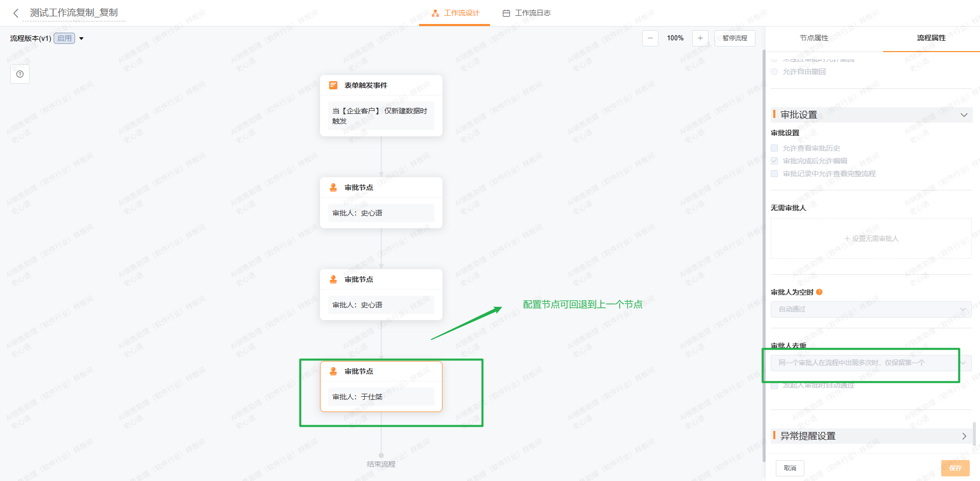Click the zoom in plus icon
Image resolution: width=980 pixels, height=481 pixels.
coord(700,38)
